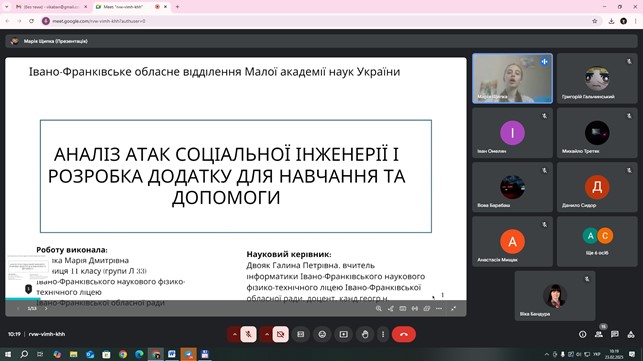Click pop-out window icon in presentation toolbar

(x=426, y=308)
